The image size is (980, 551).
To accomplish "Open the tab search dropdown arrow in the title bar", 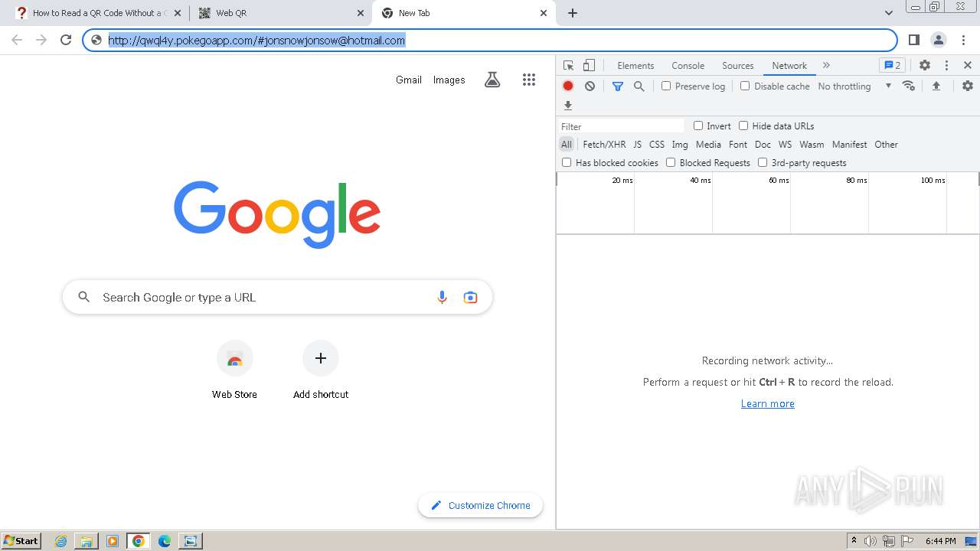I will point(889,13).
